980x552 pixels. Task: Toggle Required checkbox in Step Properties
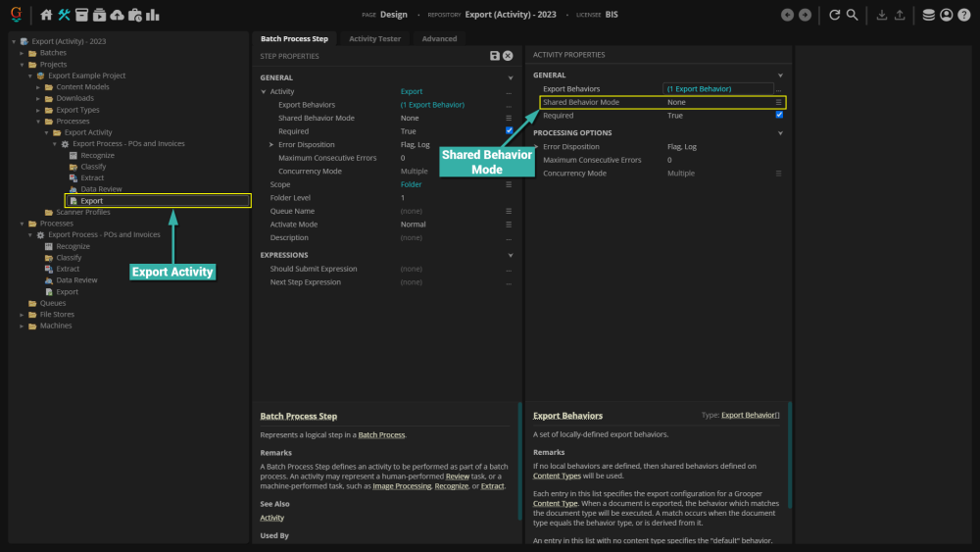pyautogui.click(x=509, y=130)
